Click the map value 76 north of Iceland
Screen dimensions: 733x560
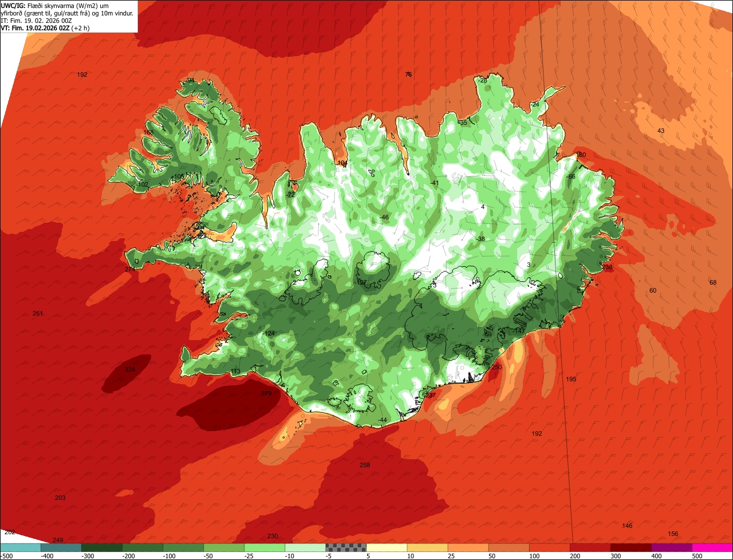tap(408, 75)
